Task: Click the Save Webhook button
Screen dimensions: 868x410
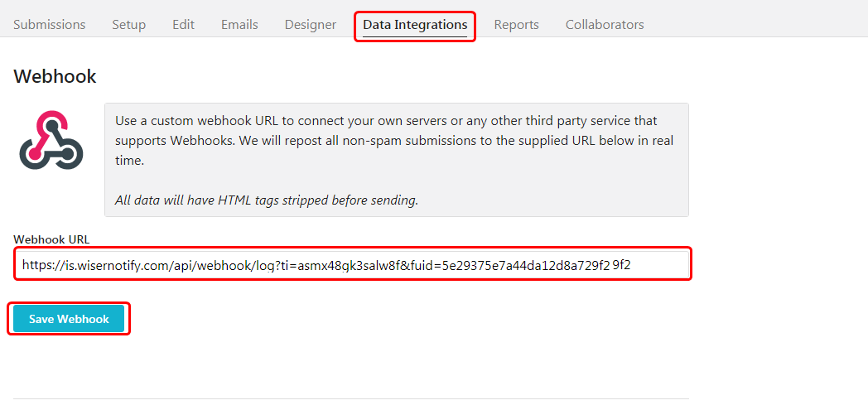Action: tap(70, 319)
